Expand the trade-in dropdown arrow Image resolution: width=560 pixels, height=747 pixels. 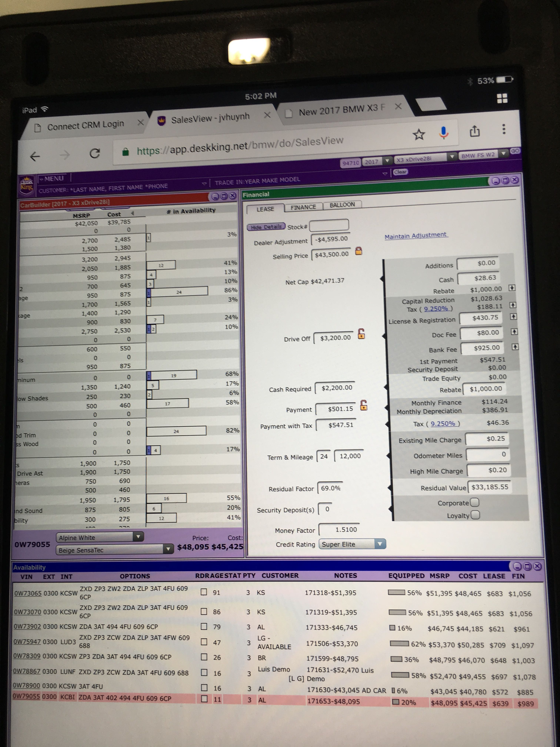coord(385,174)
